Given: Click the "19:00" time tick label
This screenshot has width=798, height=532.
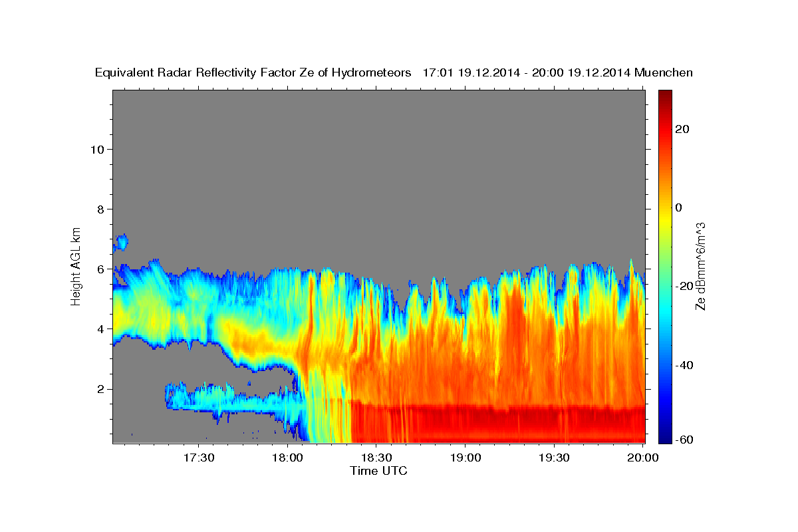Looking at the screenshot, I should (x=466, y=458).
